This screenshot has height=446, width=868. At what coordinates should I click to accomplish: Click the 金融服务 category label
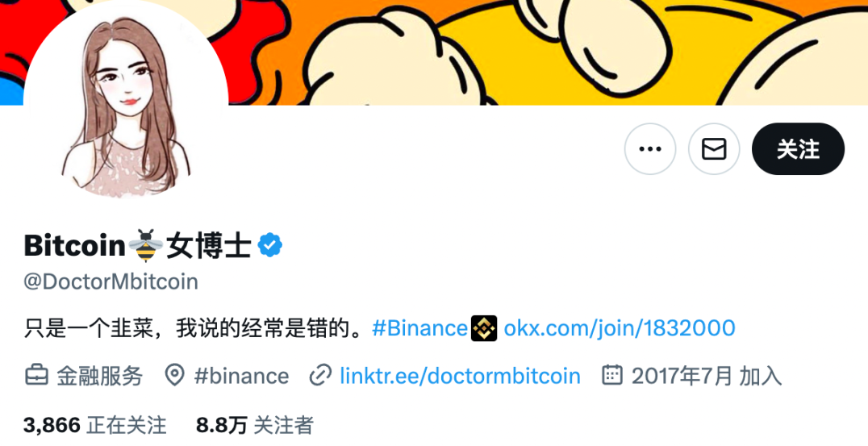[x=100, y=376]
